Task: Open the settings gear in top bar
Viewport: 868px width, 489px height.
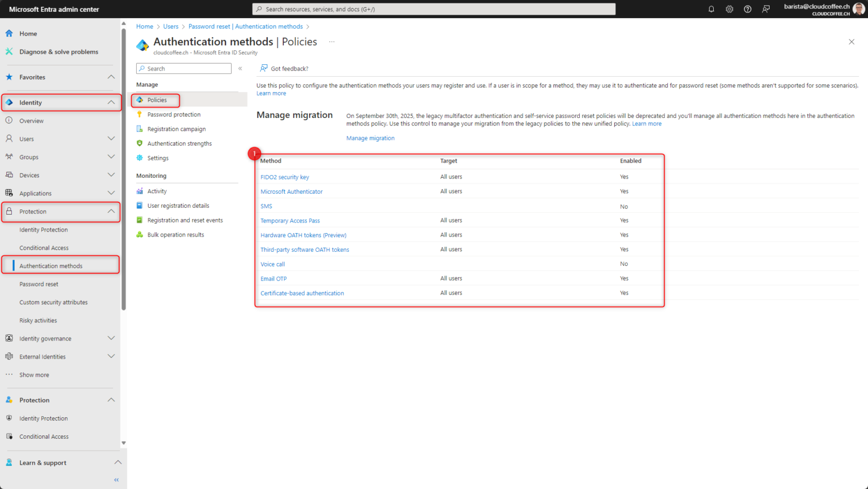Action: 729,9
